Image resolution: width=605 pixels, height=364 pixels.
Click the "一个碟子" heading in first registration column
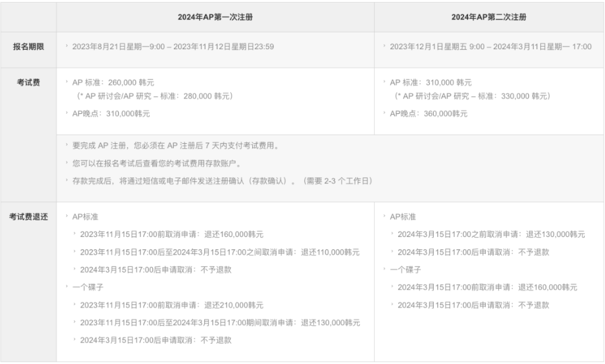pyautogui.click(x=88, y=287)
